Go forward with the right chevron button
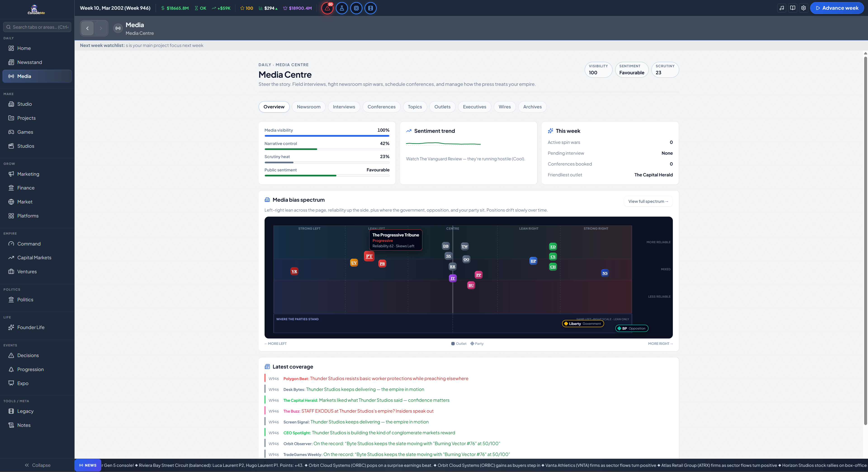This screenshot has width=868, height=472. point(101,28)
